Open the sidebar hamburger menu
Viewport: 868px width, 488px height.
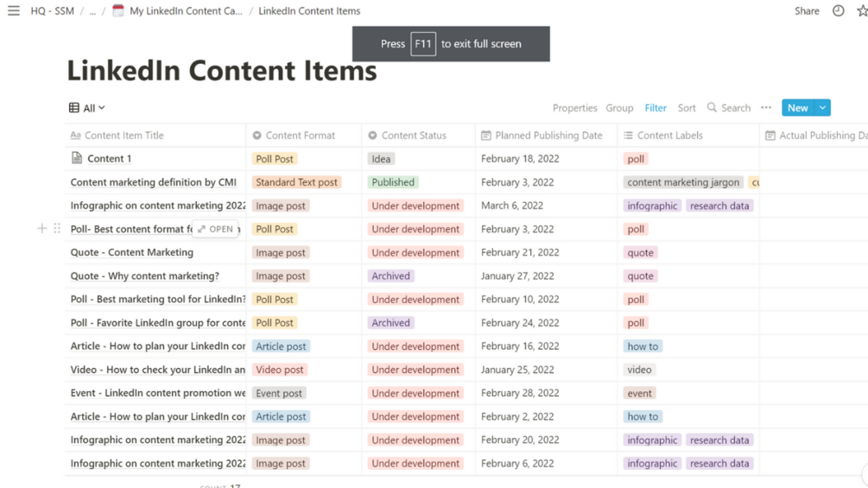tap(14, 11)
